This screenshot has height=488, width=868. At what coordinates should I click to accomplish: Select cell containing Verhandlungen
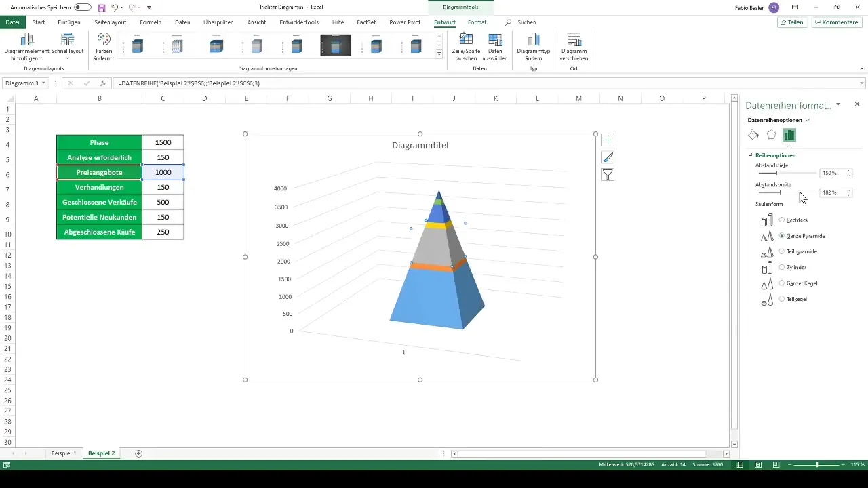(x=100, y=187)
